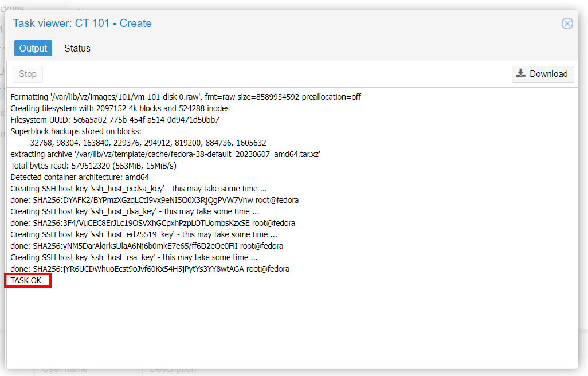Viewport: 588px width, 376px height.
Task: Click the 'Total bytes read' line
Action: pos(93,166)
